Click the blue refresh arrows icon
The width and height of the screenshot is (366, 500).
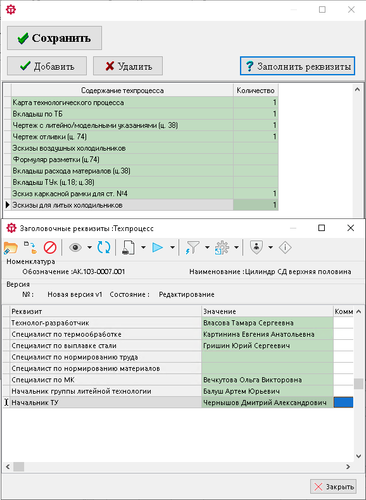tap(104, 248)
